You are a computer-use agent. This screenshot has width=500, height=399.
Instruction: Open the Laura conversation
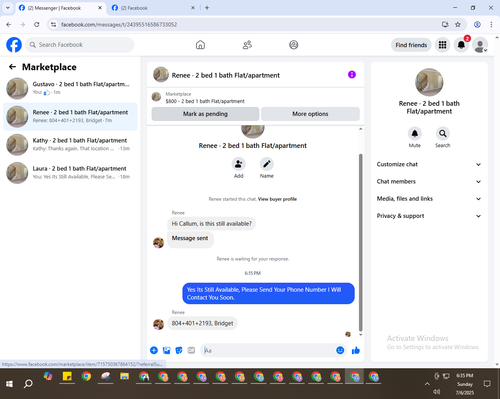(x=70, y=173)
